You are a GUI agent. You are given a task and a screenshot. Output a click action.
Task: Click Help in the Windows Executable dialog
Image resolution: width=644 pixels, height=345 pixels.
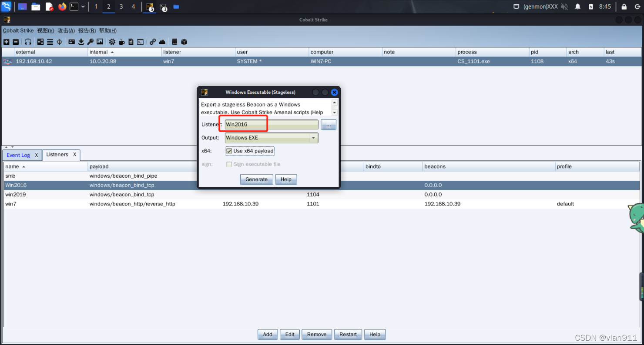point(286,179)
